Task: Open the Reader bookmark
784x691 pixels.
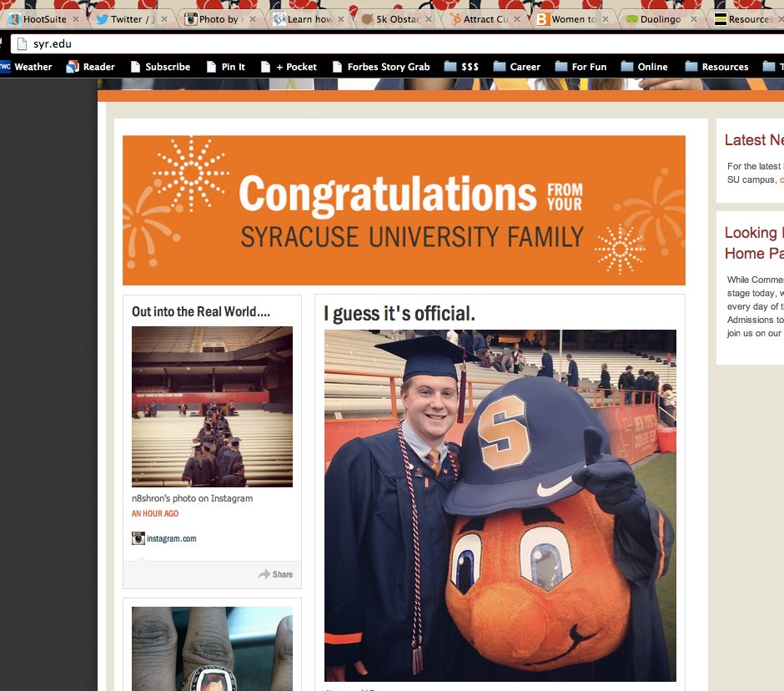Action: [91, 67]
